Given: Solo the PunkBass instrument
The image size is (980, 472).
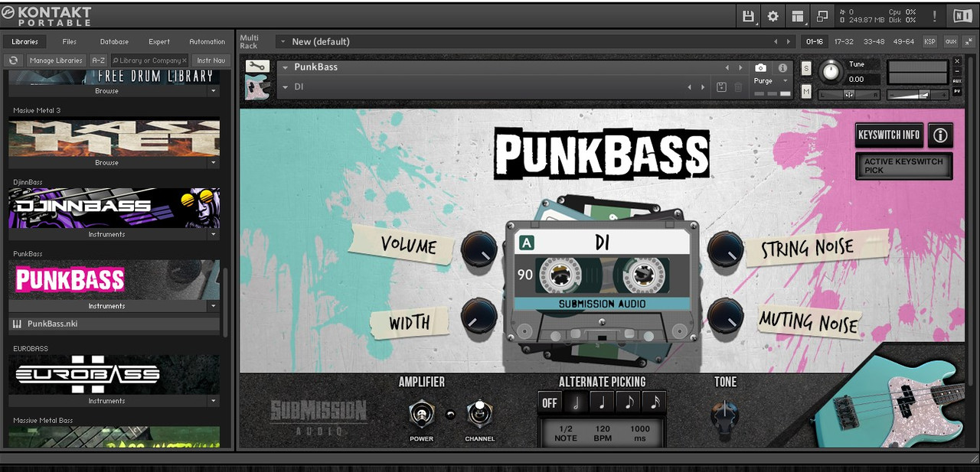Looking at the screenshot, I should click(x=806, y=68).
